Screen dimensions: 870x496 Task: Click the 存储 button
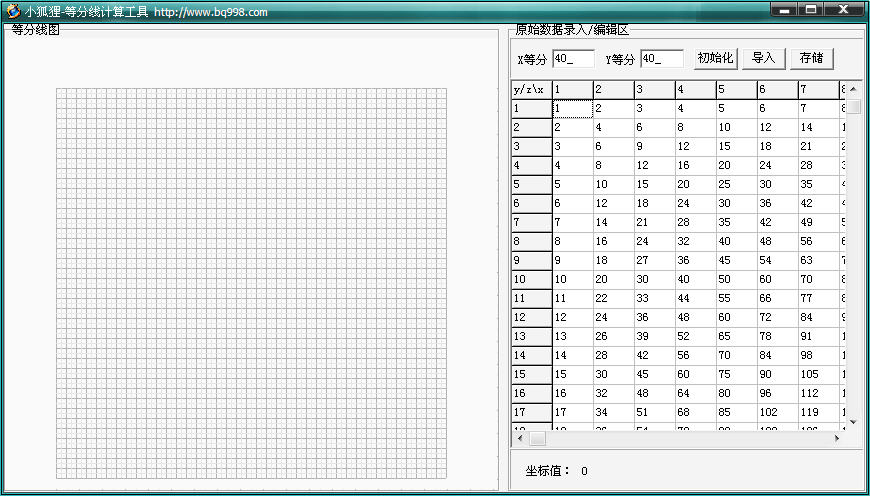pyautogui.click(x=811, y=58)
